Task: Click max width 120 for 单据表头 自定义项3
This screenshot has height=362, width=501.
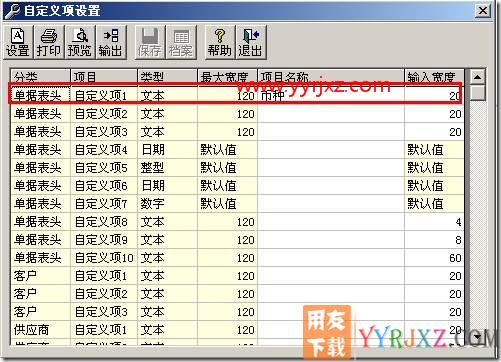Action: [227, 132]
